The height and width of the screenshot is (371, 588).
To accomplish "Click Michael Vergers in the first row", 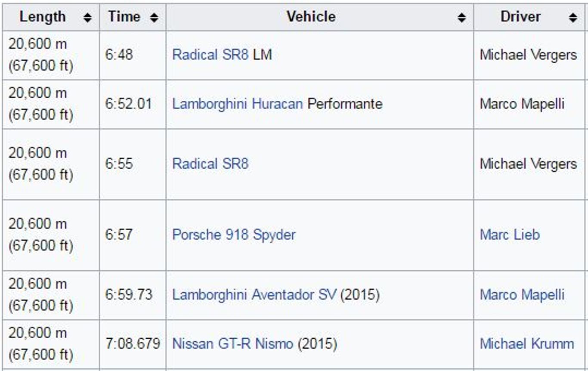I will (528, 55).
